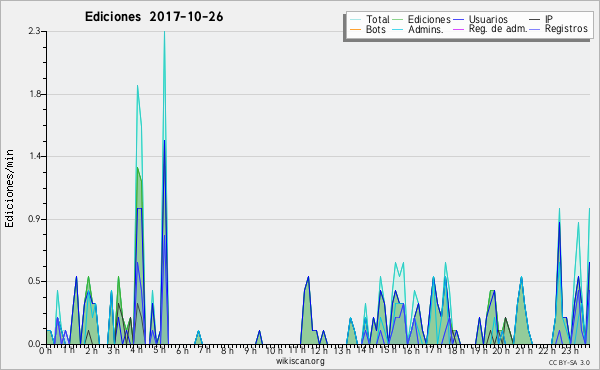Click the '10 h' x-axis label
This screenshot has width=600, height=370.
(x=274, y=350)
